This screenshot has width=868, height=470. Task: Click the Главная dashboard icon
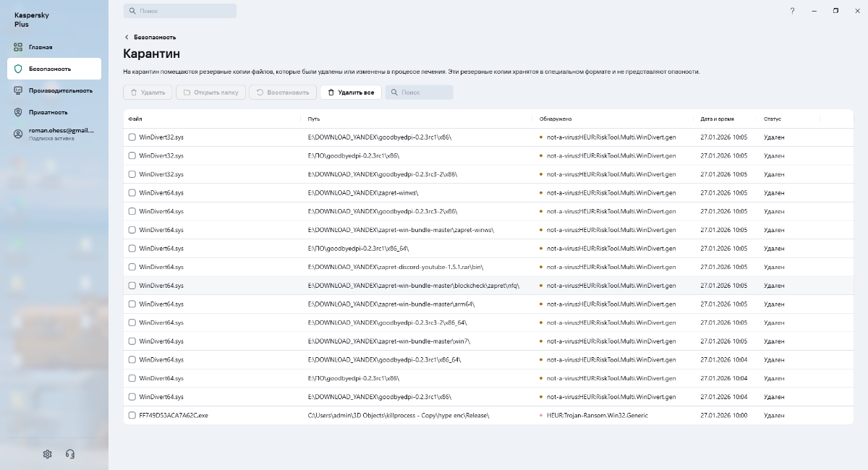18,47
